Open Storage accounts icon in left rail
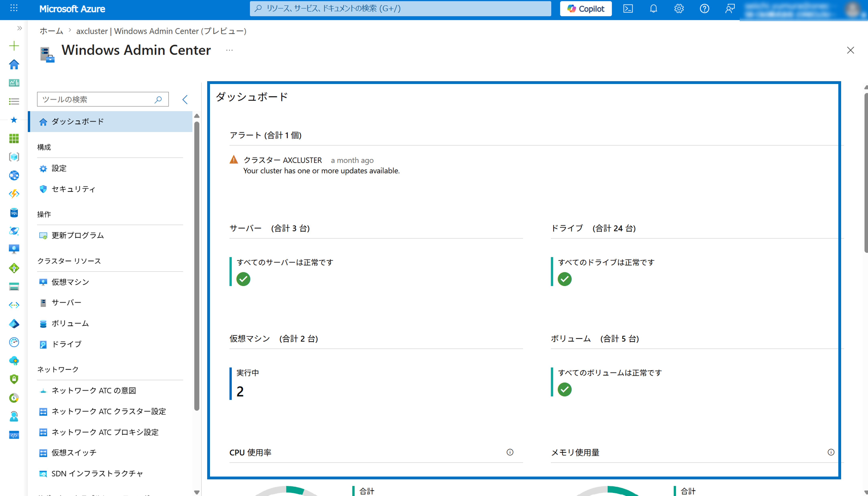Viewport: 868px width, 496px height. click(14, 287)
